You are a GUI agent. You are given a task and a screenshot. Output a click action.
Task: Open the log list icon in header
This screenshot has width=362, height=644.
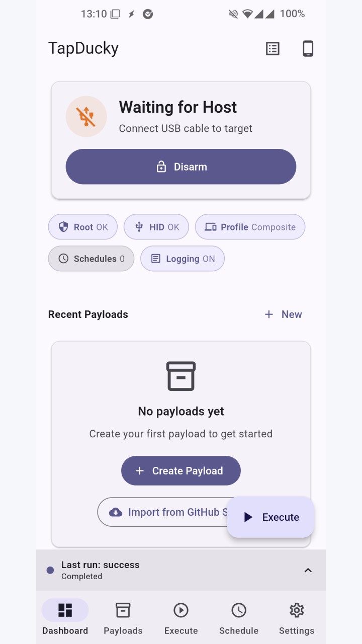pyautogui.click(x=273, y=48)
